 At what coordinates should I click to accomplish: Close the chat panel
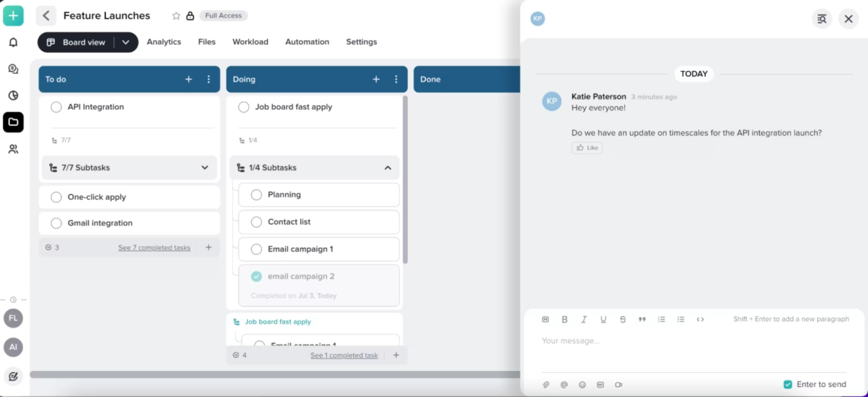pos(848,19)
